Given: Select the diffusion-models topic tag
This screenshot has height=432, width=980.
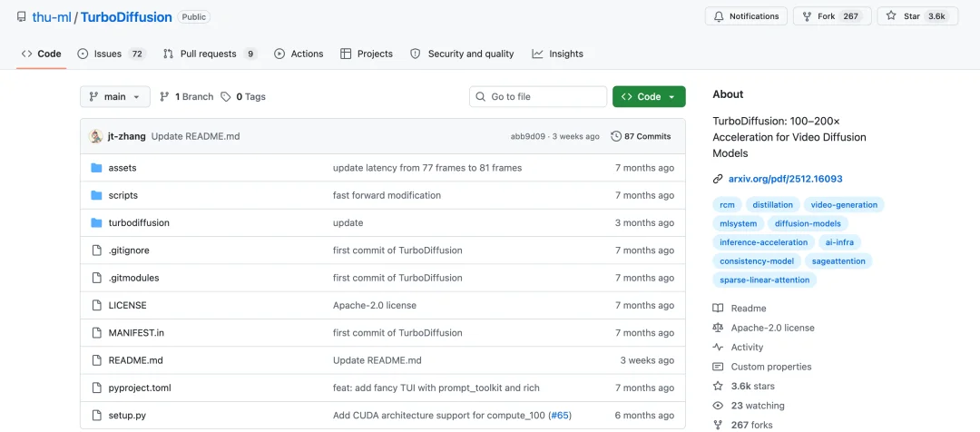Looking at the screenshot, I should (808, 223).
